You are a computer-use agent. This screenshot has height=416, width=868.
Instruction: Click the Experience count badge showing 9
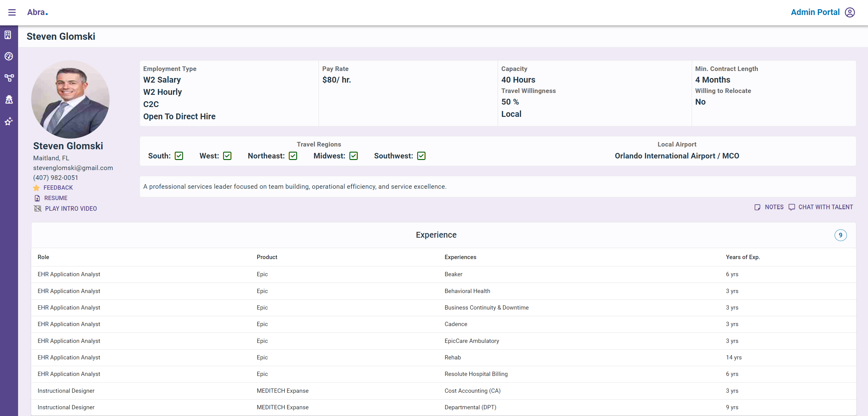coord(840,235)
